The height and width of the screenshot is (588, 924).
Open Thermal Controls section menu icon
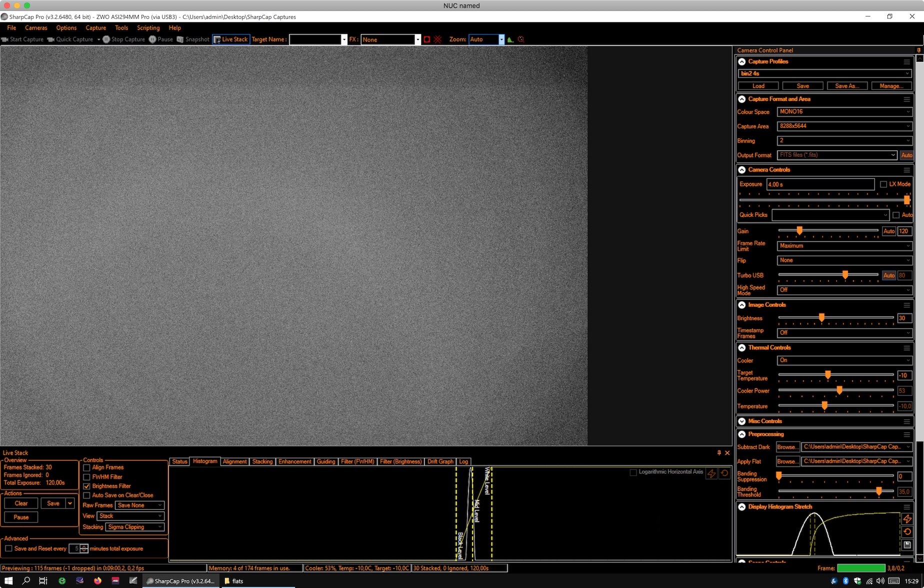[907, 348]
